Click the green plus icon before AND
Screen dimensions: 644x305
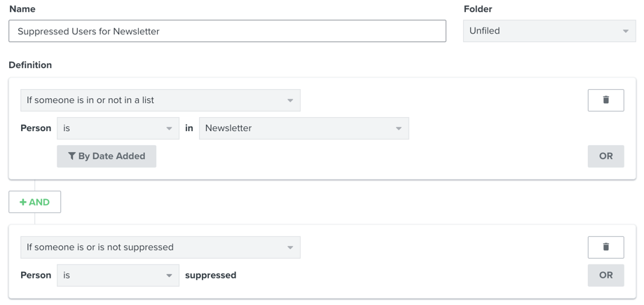(x=23, y=202)
